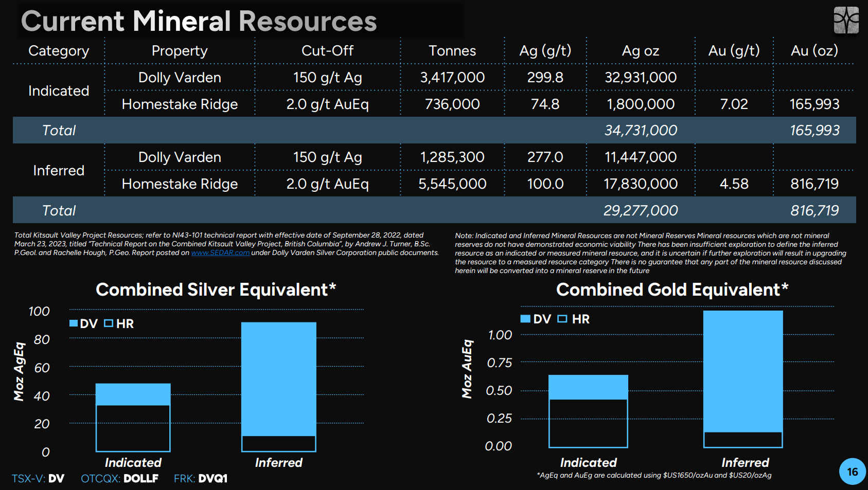
Task: Click the tonnes value 3,417,000
Action: [452, 78]
